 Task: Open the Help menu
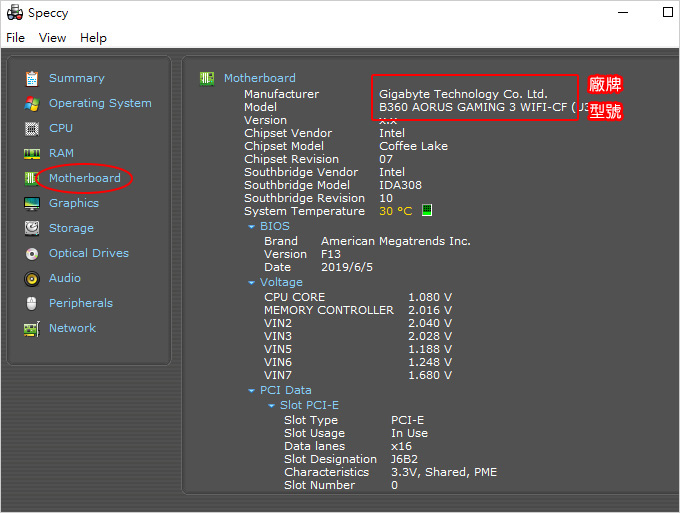coord(93,38)
